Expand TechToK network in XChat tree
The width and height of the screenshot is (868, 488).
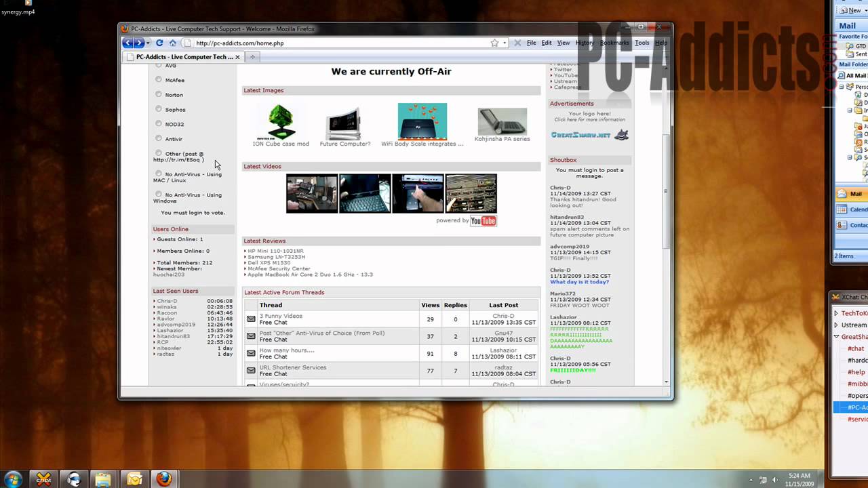point(836,313)
